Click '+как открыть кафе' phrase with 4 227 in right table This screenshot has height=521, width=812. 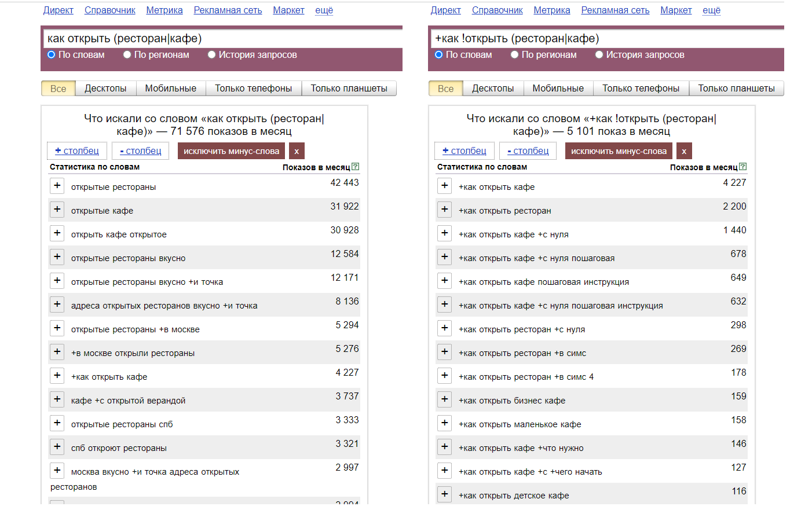(x=497, y=187)
